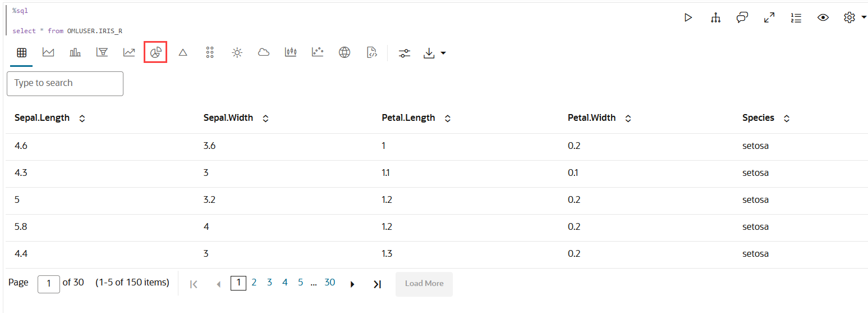This screenshot has width=868, height=313.
Task: Run the paragraph with the play icon
Action: point(688,17)
